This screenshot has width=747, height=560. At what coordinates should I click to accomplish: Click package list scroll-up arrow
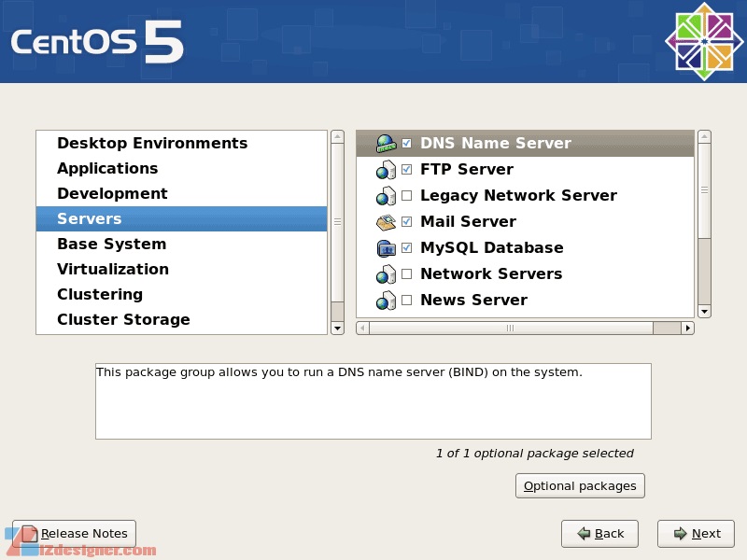(x=704, y=136)
